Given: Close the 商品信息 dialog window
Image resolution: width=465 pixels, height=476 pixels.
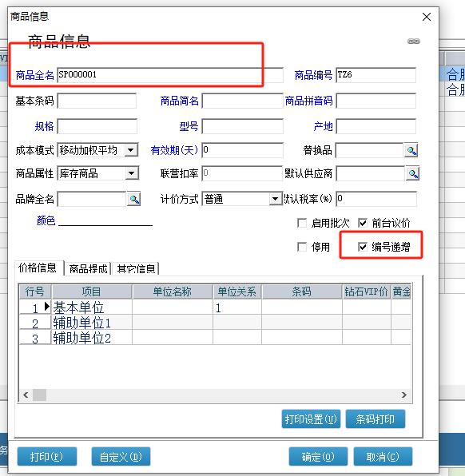Looking at the screenshot, I should [x=427, y=17].
